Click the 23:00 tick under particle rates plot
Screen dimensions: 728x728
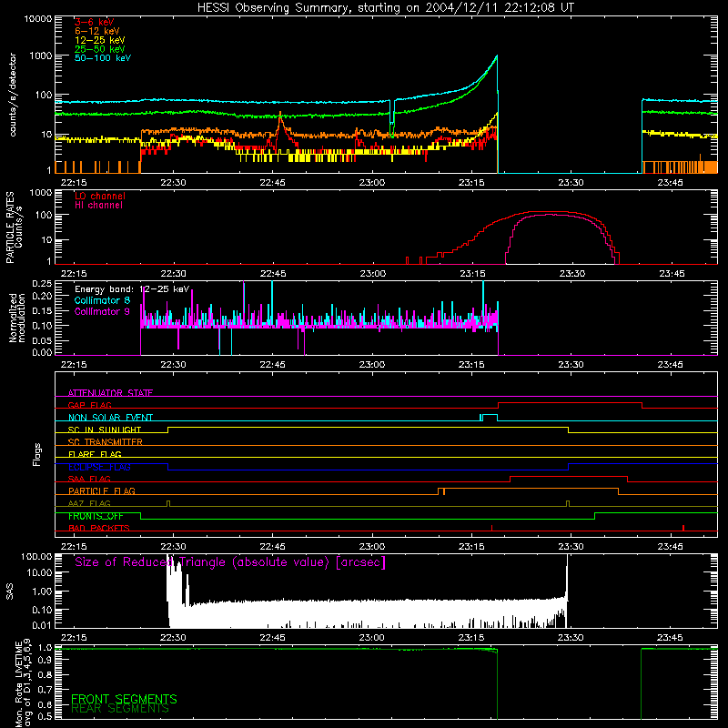[x=372, y=274]
